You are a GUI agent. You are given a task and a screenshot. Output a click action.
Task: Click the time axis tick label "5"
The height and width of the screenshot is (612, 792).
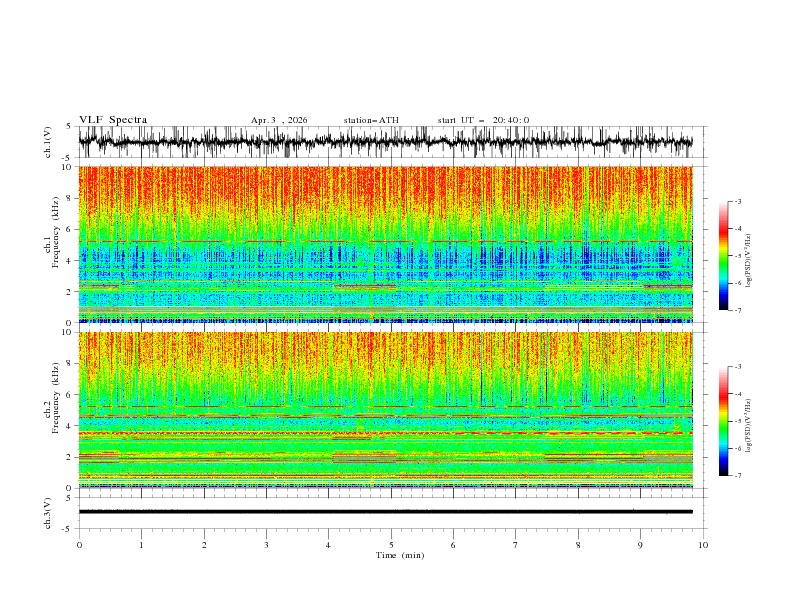tap(391, 545)
